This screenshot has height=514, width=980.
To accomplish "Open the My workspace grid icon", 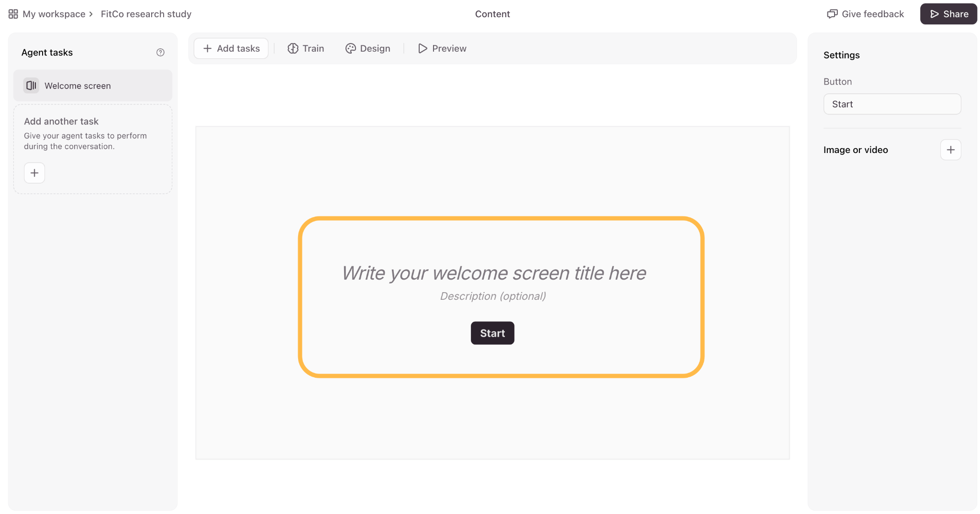I will pyautogui.click(x=13, y=14).
